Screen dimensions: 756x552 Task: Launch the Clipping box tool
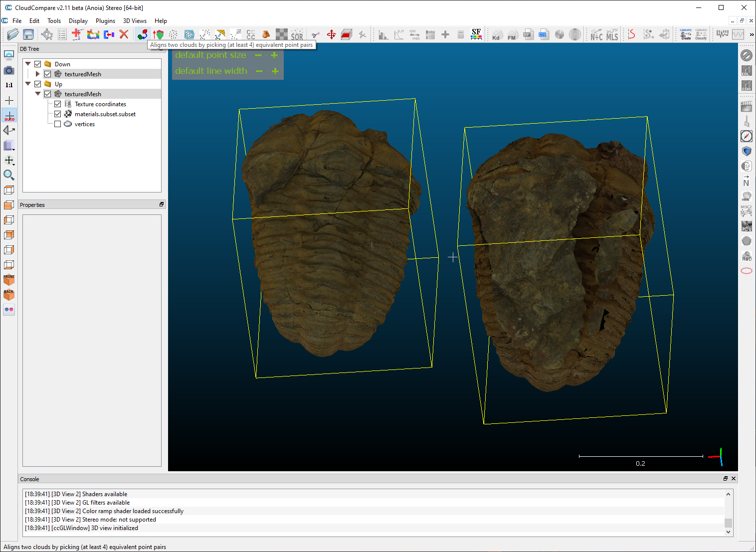(346, 34)
